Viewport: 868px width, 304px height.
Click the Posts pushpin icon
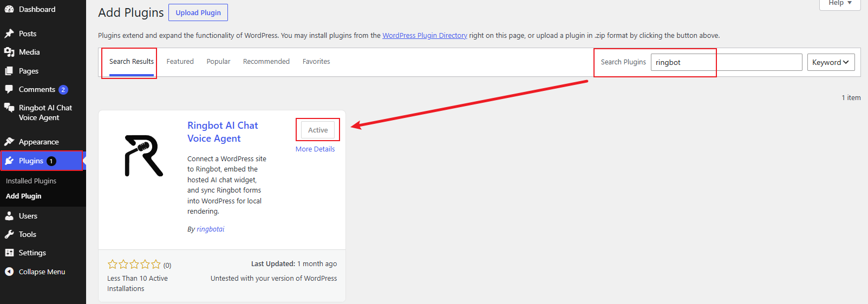[x=9, y=34]
